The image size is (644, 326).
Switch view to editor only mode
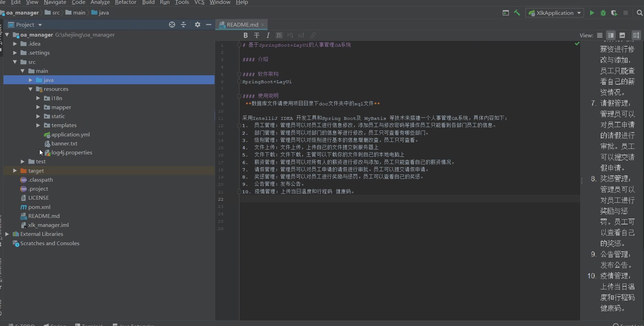coord(600,35)
